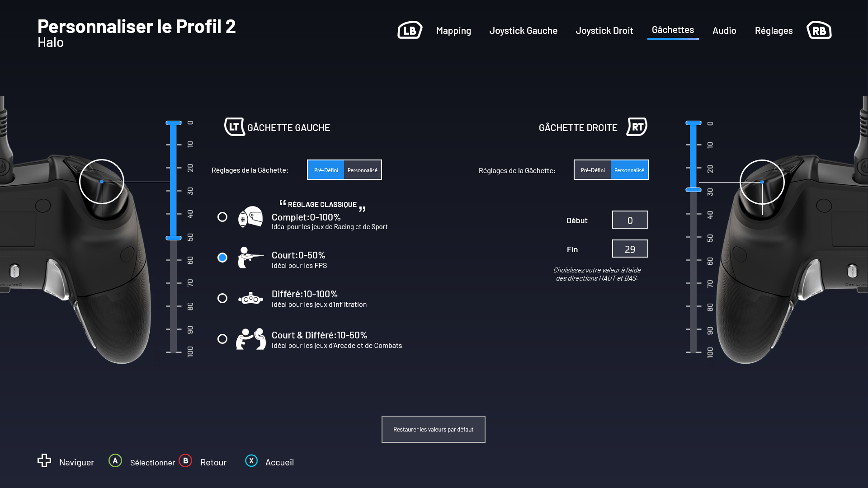Screen dimensions: 868x488
Task: Click the racing helmet preset icon
Action: coord(250,217)
